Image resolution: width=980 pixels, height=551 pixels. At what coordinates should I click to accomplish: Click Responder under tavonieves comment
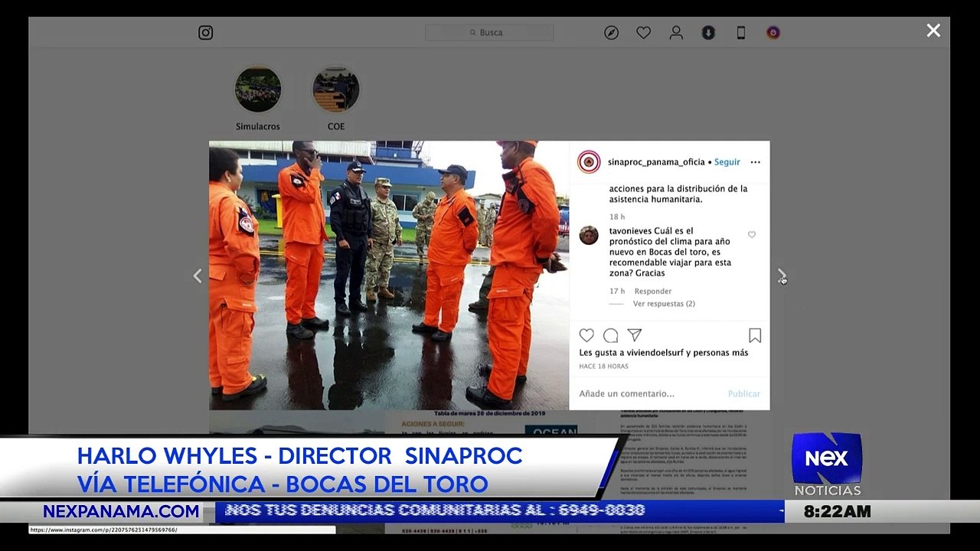point(653,291)
